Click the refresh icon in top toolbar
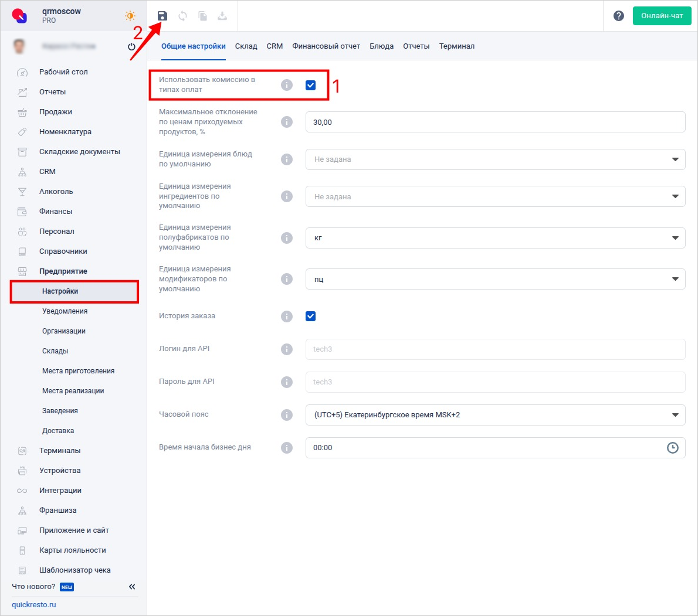The width and height of the screenshot is (698, 616). coord(182,16)
